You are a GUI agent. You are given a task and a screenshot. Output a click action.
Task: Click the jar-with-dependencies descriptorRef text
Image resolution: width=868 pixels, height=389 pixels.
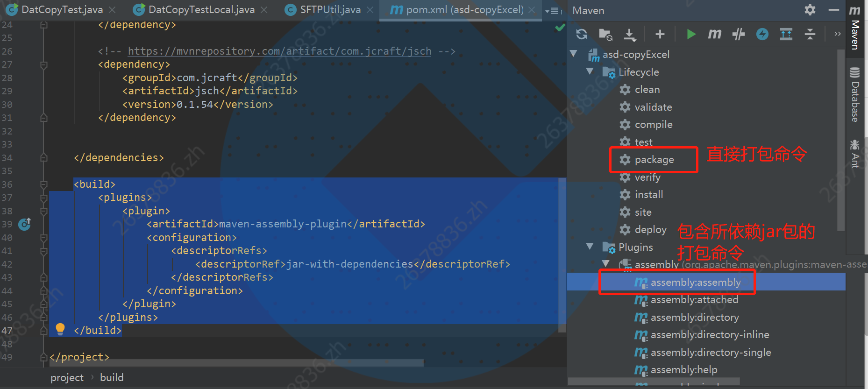tap(349, 264)
